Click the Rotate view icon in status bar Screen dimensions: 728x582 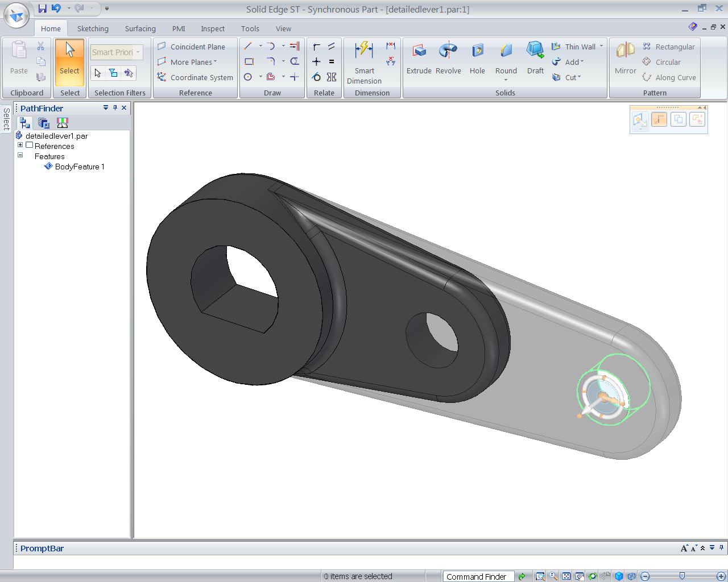(593, 576)
